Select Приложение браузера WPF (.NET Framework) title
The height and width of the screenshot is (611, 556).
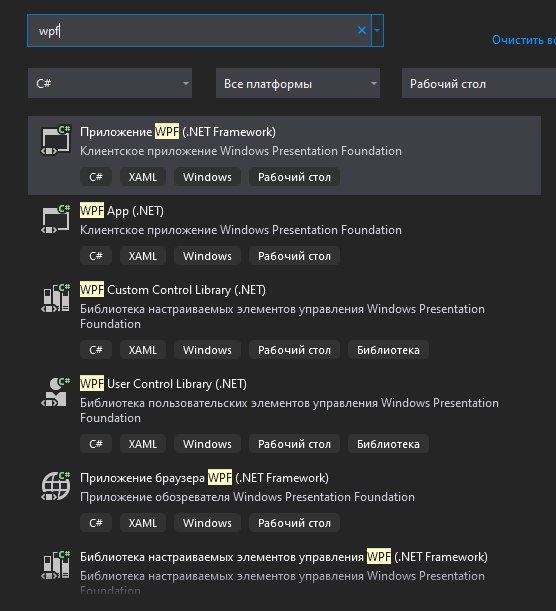point(204,478)
